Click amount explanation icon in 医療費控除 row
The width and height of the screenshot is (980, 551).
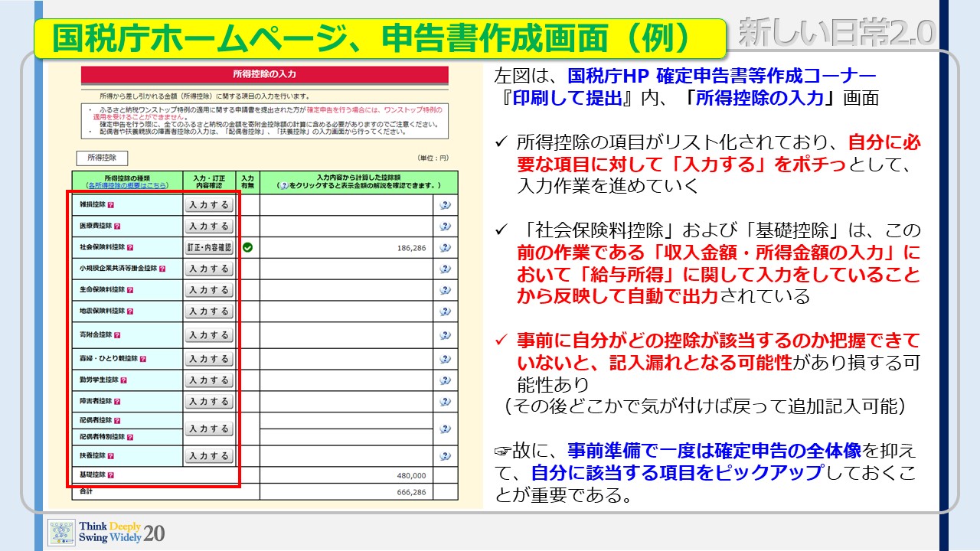(446, 227)
